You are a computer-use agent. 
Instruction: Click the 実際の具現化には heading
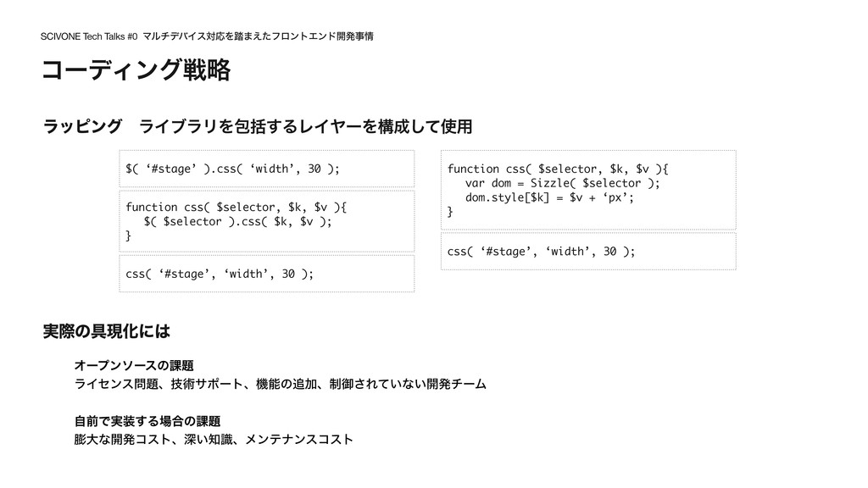tap(106, 331)
